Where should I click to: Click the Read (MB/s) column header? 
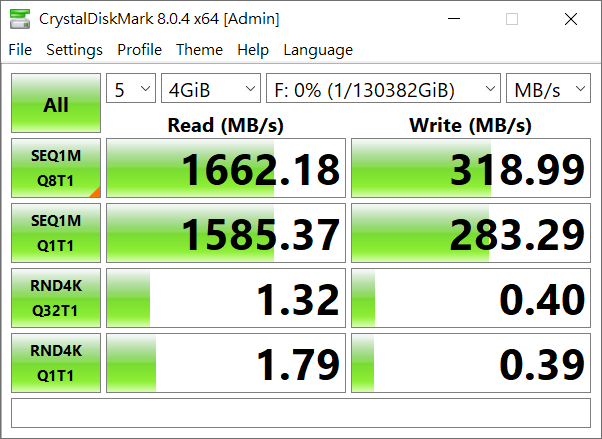(x=226, y=125)
